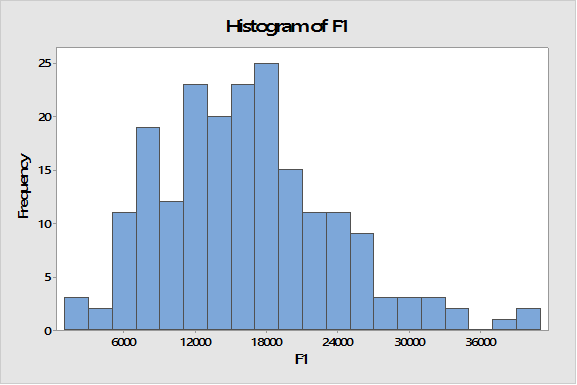Select the bar with frequency 12
The height and width of the screenshot is (385, 577).
(x=171, y=266)
